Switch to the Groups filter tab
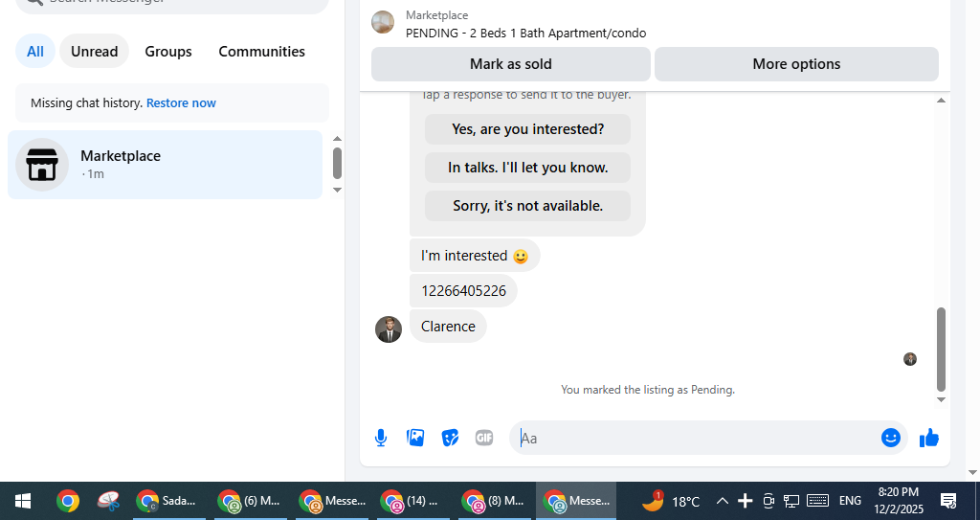This screenshot has height=520, width=980. pyautogui.click(x=168, y=52)
